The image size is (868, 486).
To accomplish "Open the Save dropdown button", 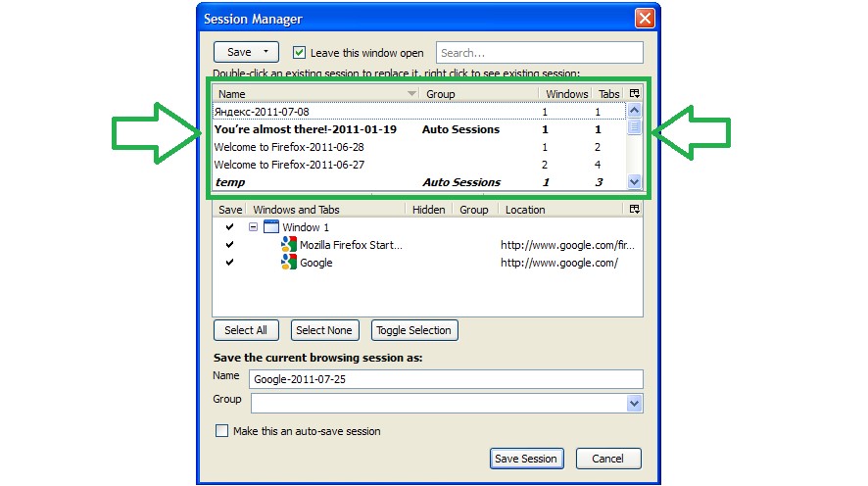I will tap(246, 52).
